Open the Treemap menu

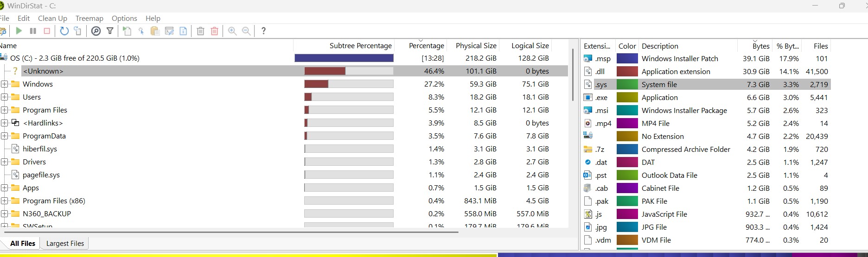(89, 19)
